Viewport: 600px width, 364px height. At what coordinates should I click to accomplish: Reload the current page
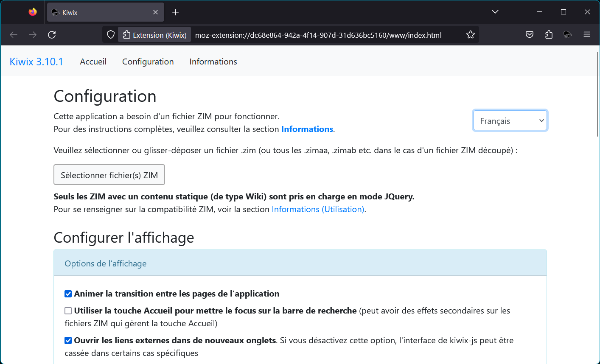[52, 35]
